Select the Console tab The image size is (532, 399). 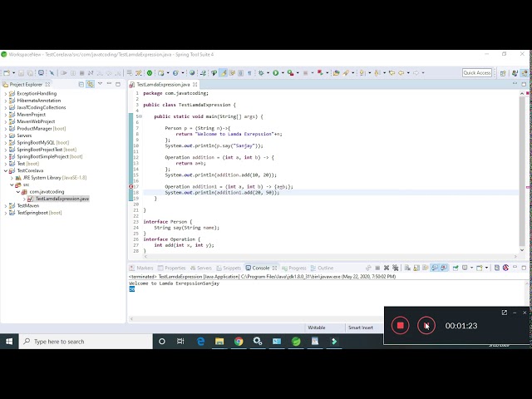[261, 268]
